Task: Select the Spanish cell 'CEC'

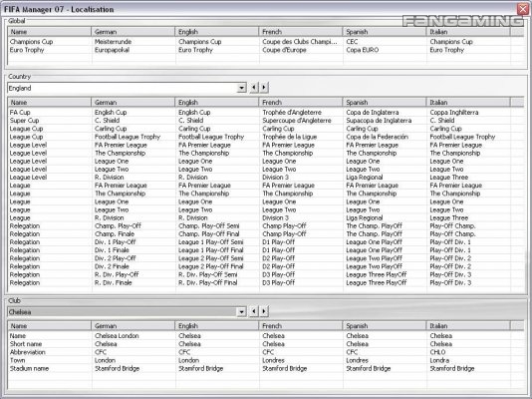Action: point(352,42)
